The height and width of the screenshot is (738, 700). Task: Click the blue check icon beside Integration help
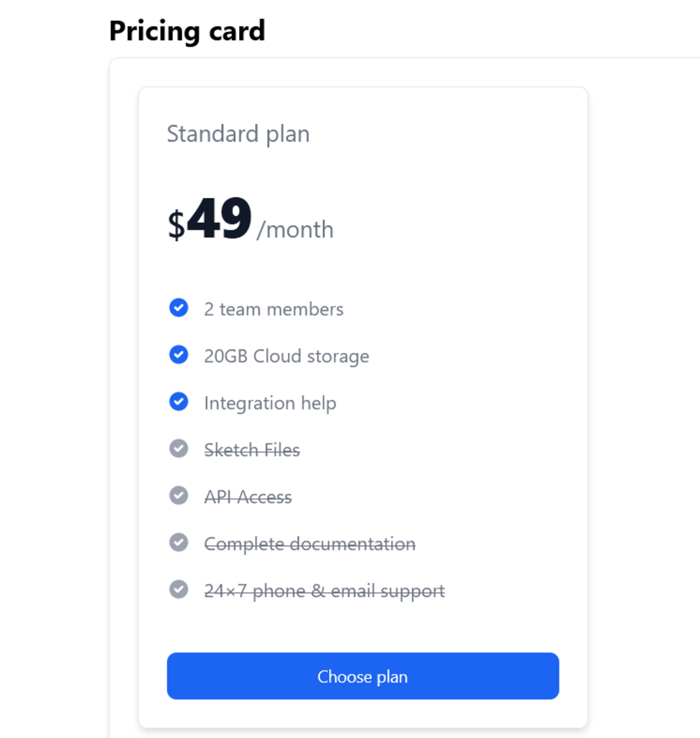tap(179, 402)
